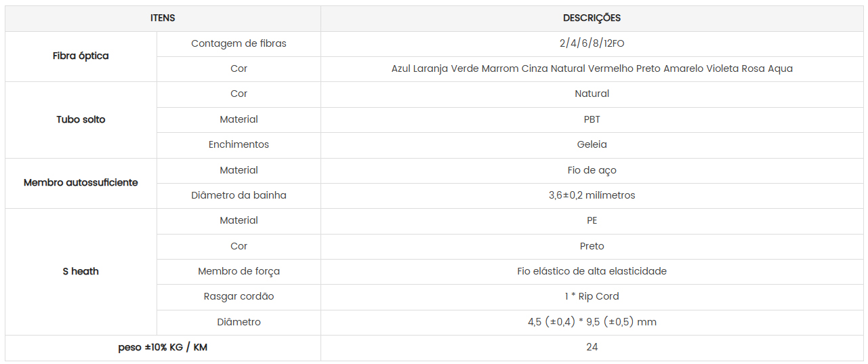Select the Enchimentos cell
Screen dimensions: 868x364
[x=239, y=144]
